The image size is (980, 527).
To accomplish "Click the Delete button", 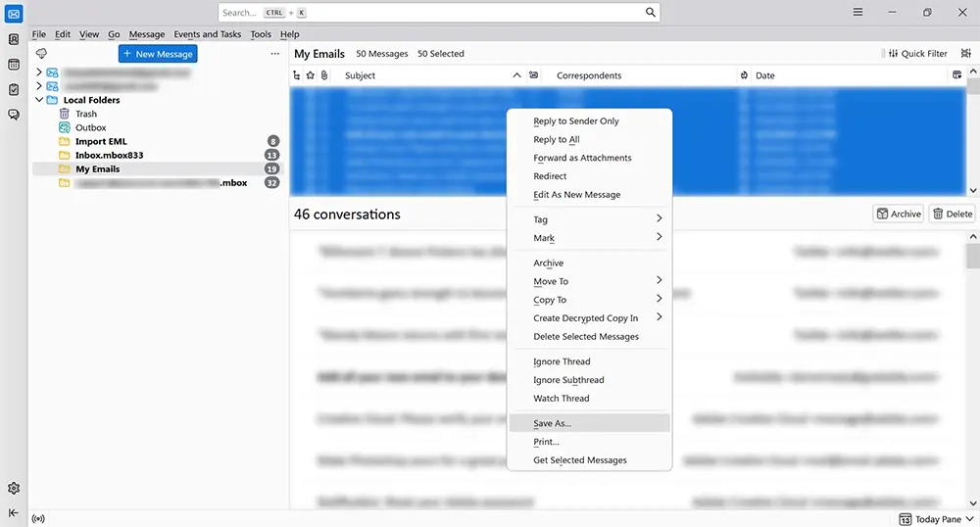I will [x=953, y=214].
